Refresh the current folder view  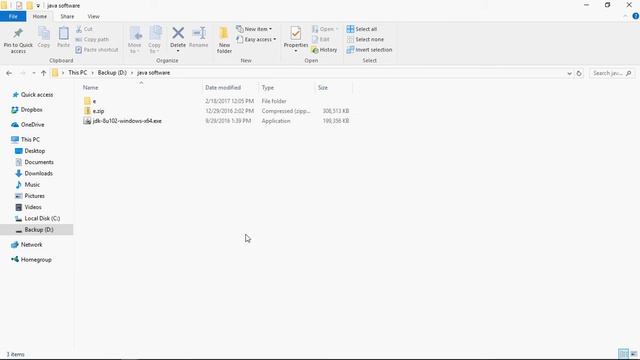point(579,73)
